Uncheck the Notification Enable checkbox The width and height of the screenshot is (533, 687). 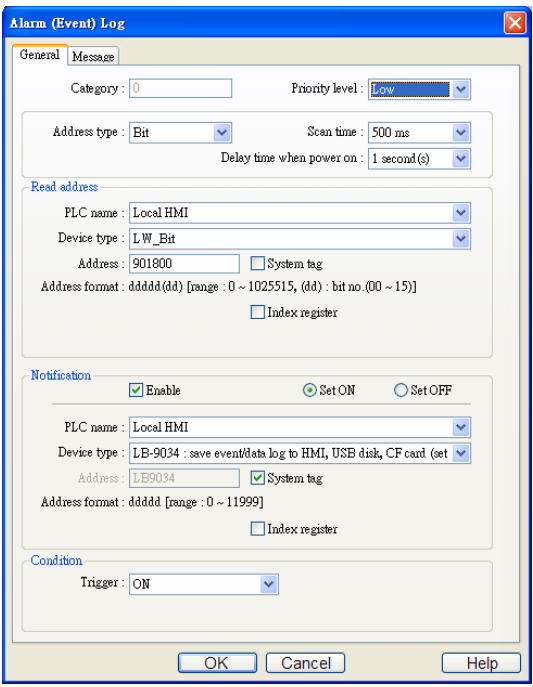coord(136,390)
